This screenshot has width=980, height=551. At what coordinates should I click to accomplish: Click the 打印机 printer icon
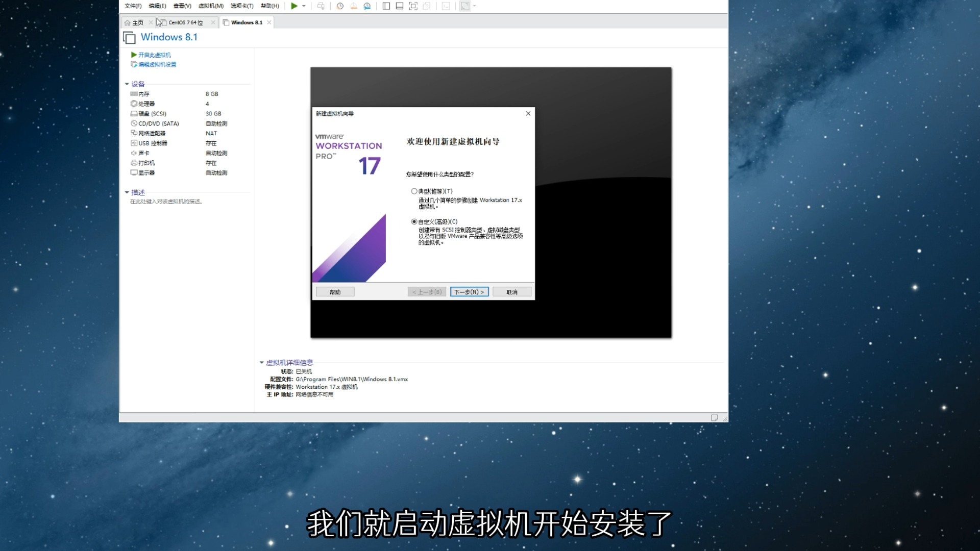pos(134,163)
